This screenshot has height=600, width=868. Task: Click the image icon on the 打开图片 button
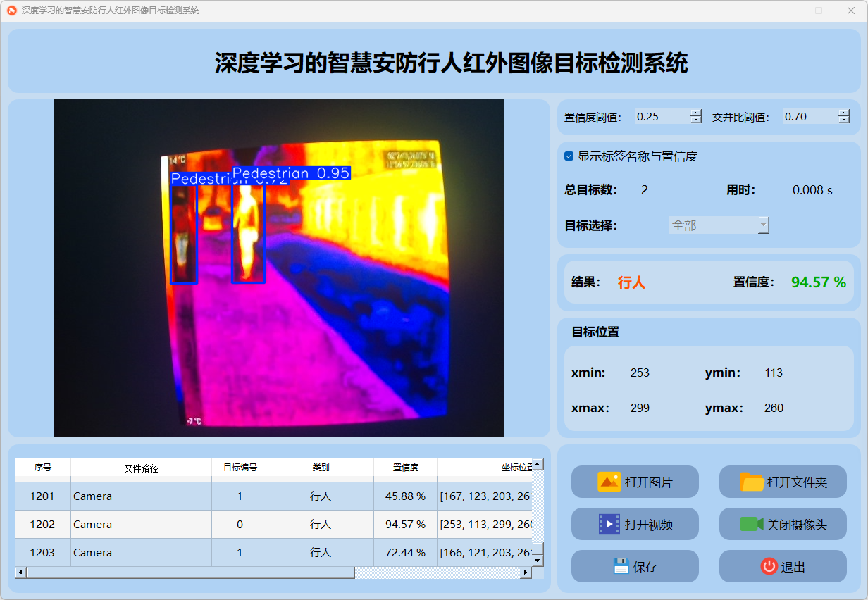(x=610, y=482)
